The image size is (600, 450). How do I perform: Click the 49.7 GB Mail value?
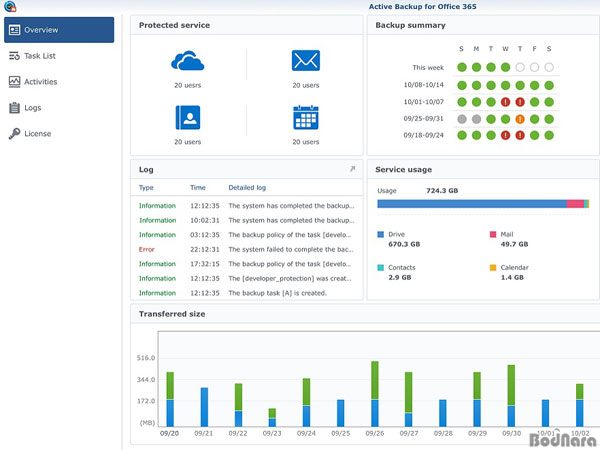click(514, 244)
